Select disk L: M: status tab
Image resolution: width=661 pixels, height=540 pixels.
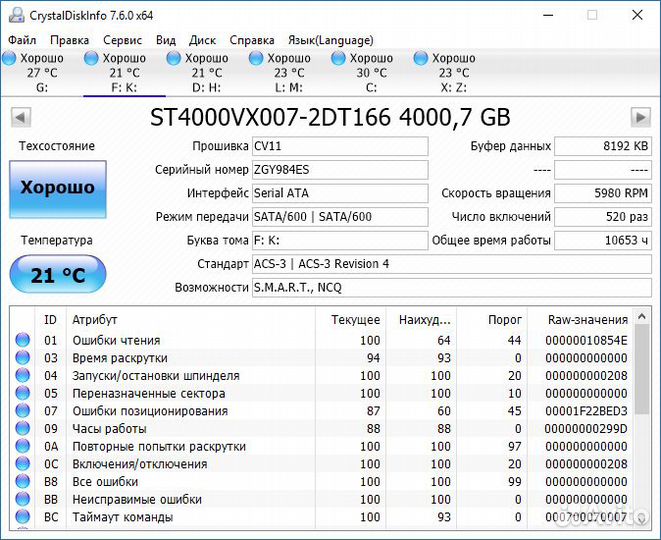(289, 73)
